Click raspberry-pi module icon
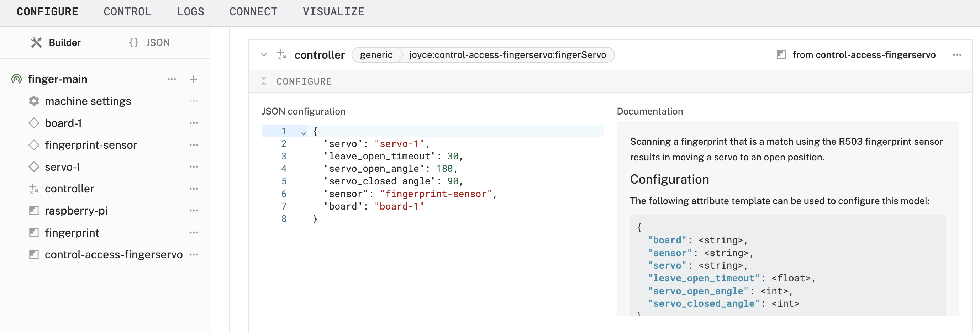The width and height of the screenshot is (980, 333). click(34, 211)
